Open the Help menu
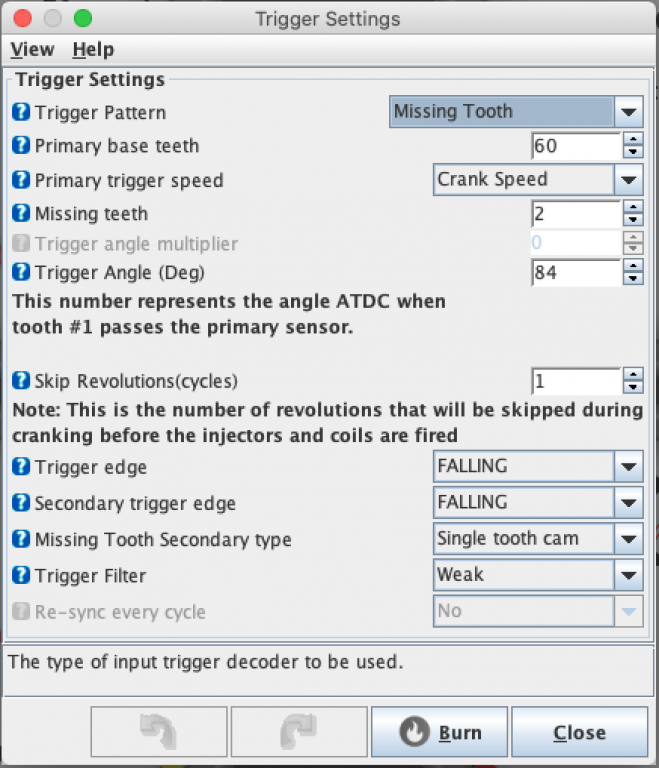This screenshot has height=768, width=659. [93, 49]
